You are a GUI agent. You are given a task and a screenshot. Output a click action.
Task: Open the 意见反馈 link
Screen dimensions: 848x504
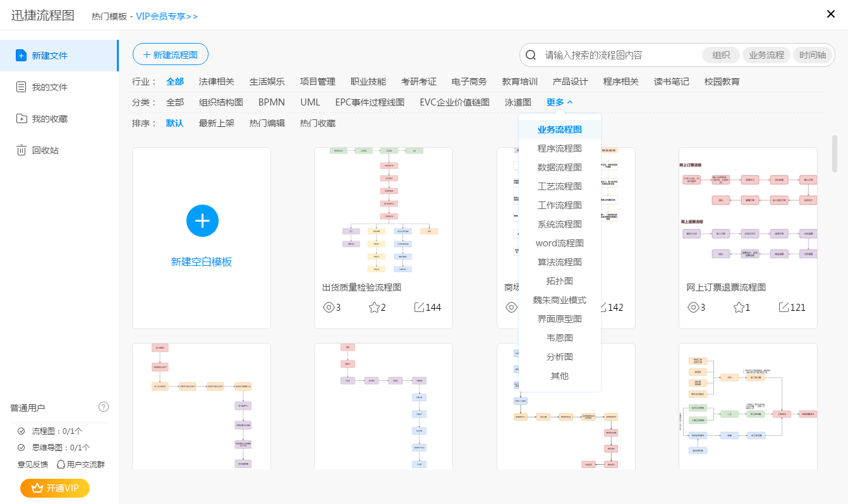(32, 465)
